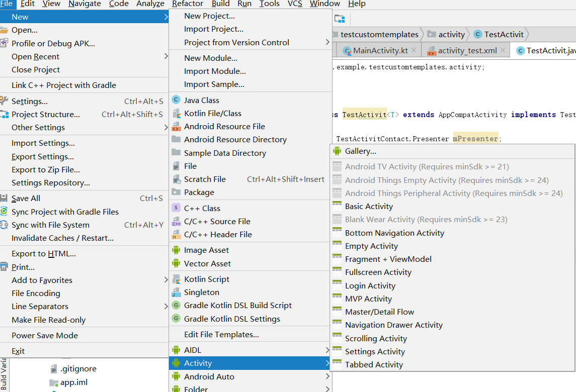Click the Gradle Kotlin DSL Settings icon
This screenshot has width=576, height=392.
tap(177, 318)
